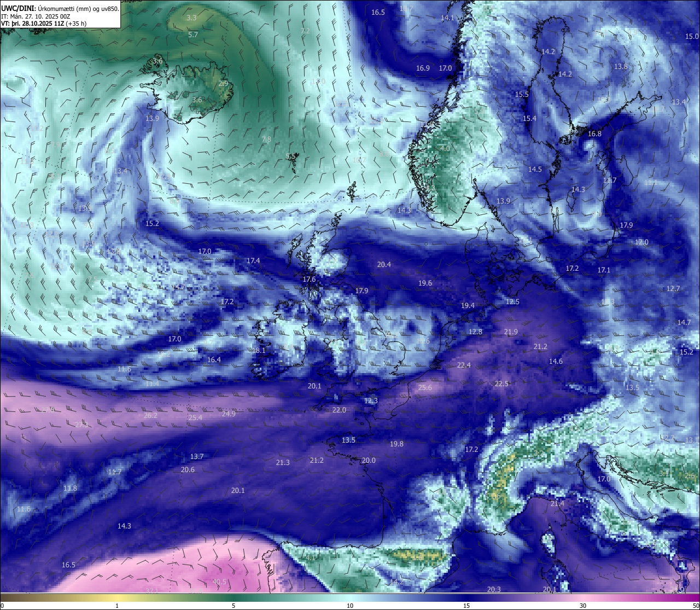Click the 20.0 value near Bay of Biscay
Viewport: 700px width, 610px height.
coord(369,461)
